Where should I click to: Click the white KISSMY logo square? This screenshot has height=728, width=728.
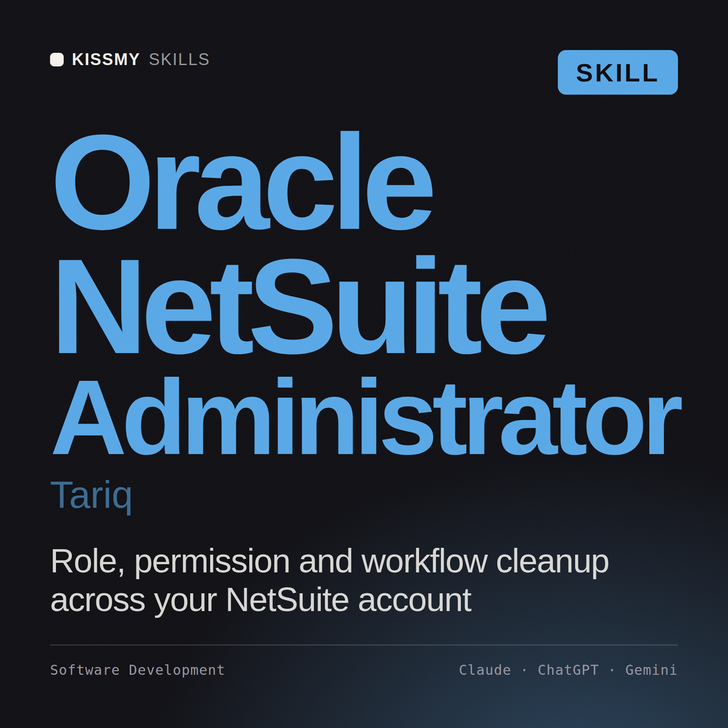pos(57,59)
